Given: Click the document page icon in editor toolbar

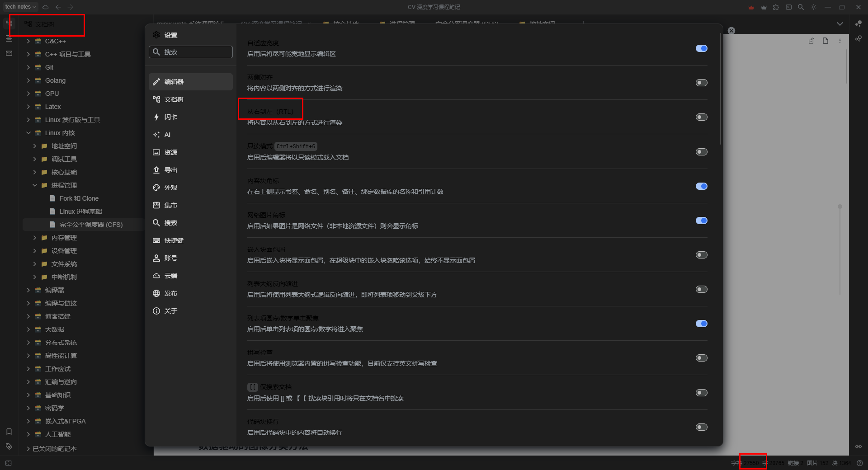Looking at the screenshot, I should coord(826,41).
